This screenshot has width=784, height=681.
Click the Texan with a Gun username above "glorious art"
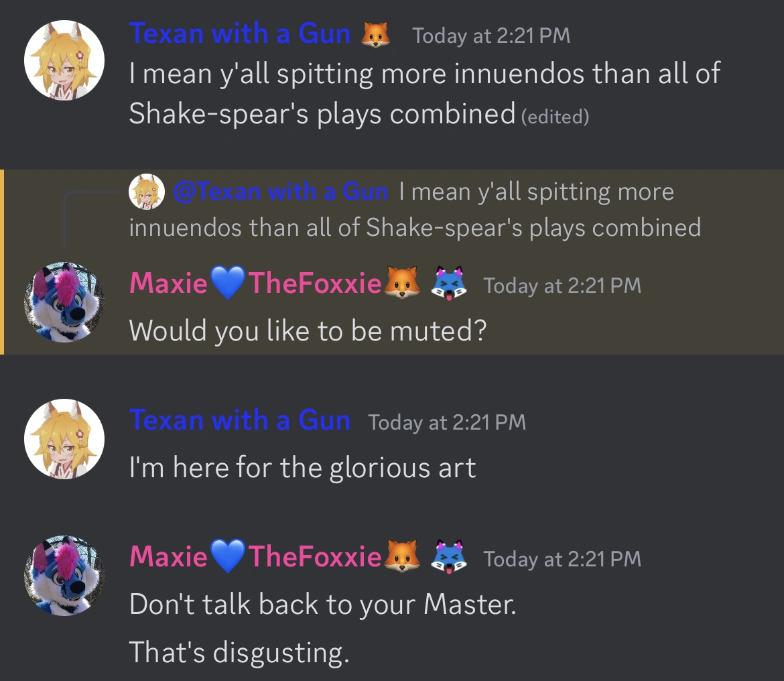pos(239,421)
